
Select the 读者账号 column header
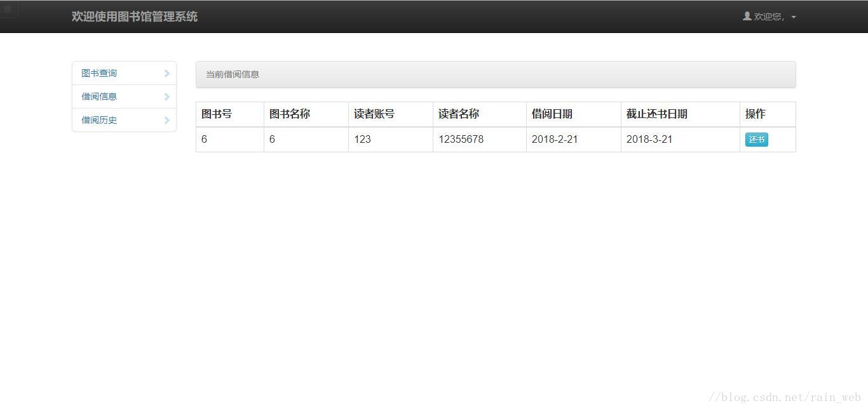tap(391, 114)
